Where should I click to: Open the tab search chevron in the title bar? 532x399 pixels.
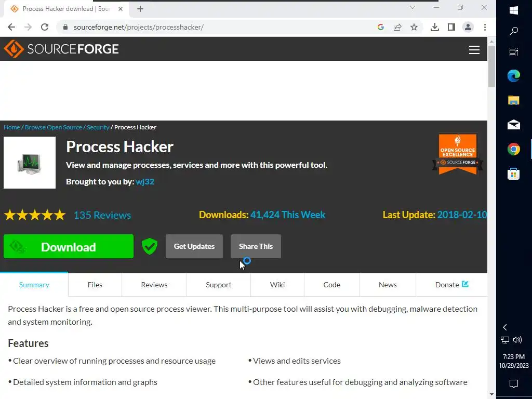pyautogui.click(x=412, y=7)
